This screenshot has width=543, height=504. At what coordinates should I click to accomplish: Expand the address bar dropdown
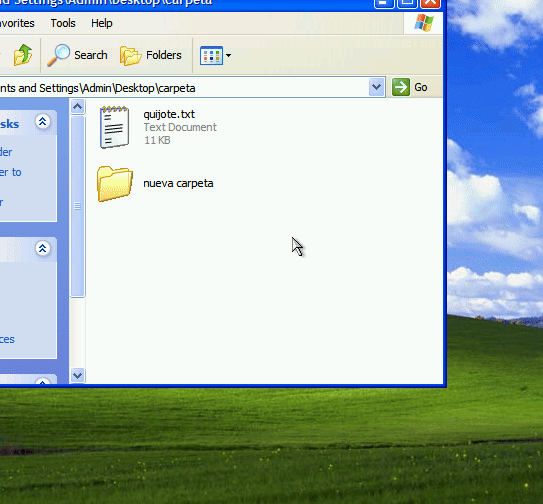tap(376, 87)
